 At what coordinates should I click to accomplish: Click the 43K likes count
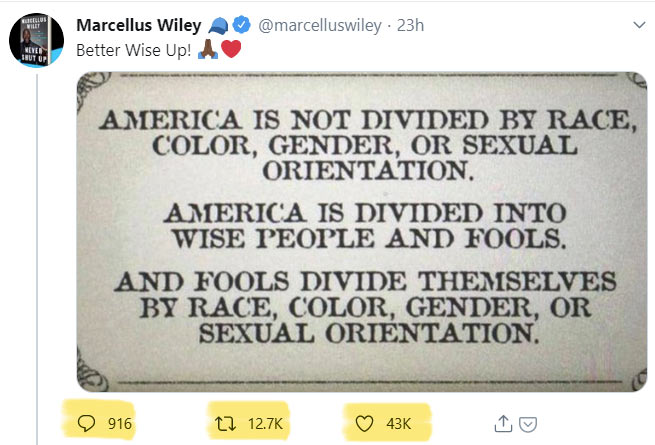pos(399,425)
